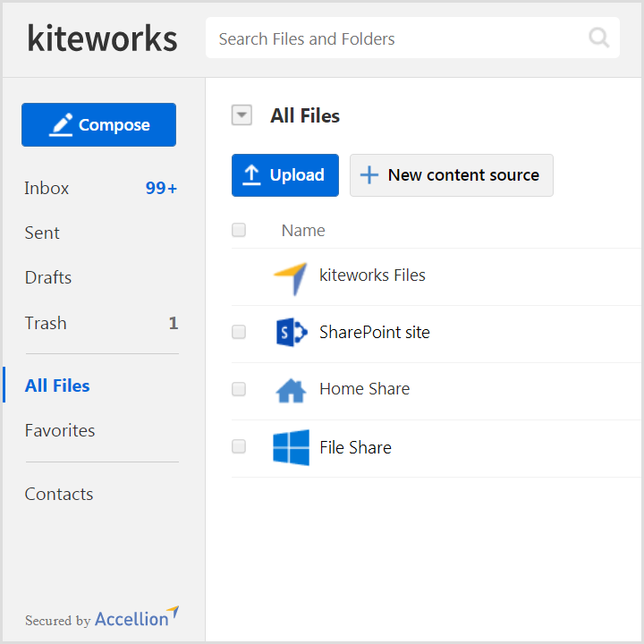This screenshot has width=644, height=644.
Task: Open Contacts in sidebar
Action: tap(59, 494)
